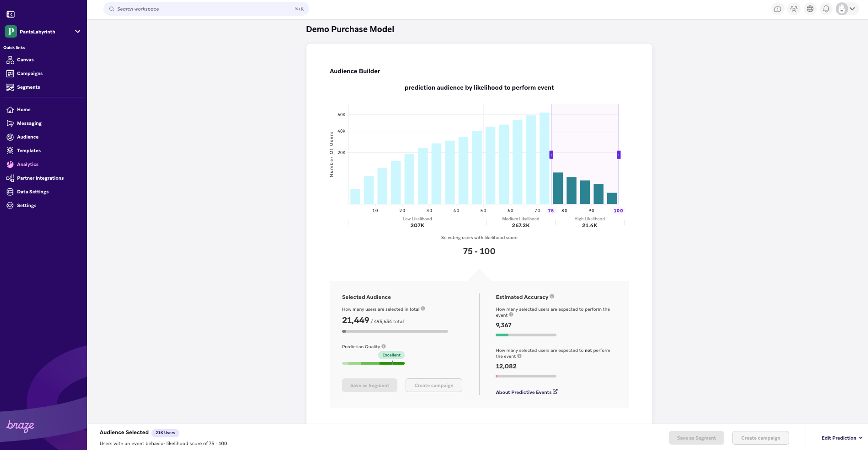Click Save as Segment in Selected Audience
The image size is (868, 450).
pos(369,385)
